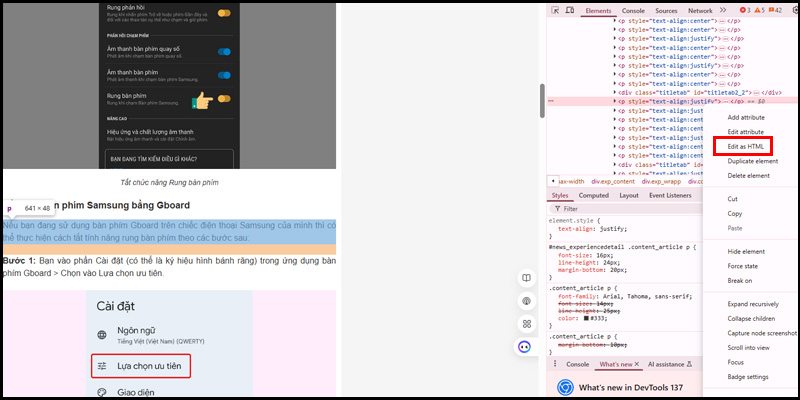Screen dimensions: 800x400
Task: Click the flask icon beside AI assistance
Action: 689,364
